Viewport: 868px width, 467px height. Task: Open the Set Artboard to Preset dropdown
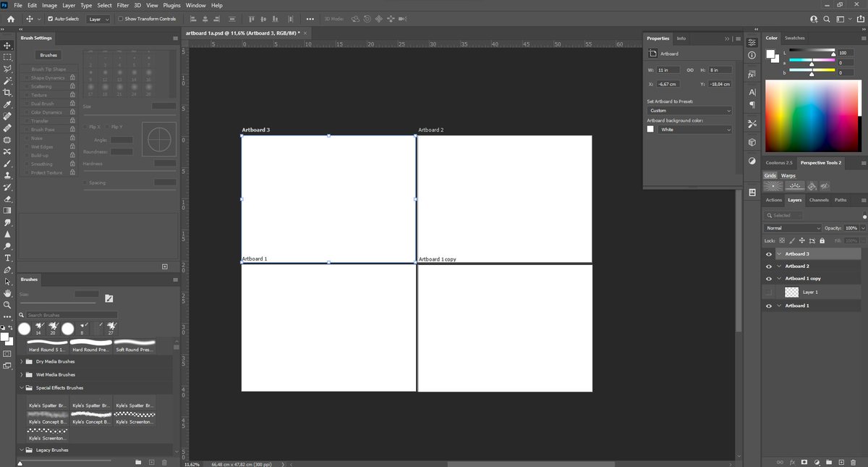coord(689,111)
